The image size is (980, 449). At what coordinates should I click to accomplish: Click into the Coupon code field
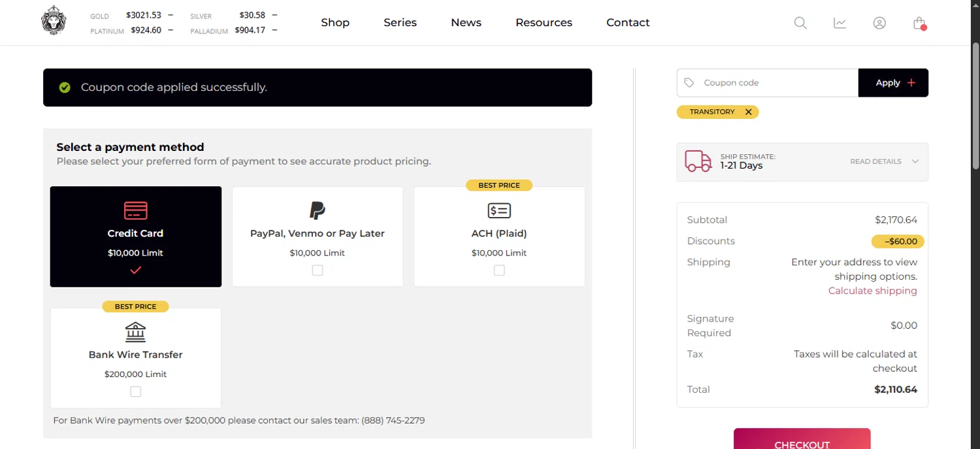point(767,83)
